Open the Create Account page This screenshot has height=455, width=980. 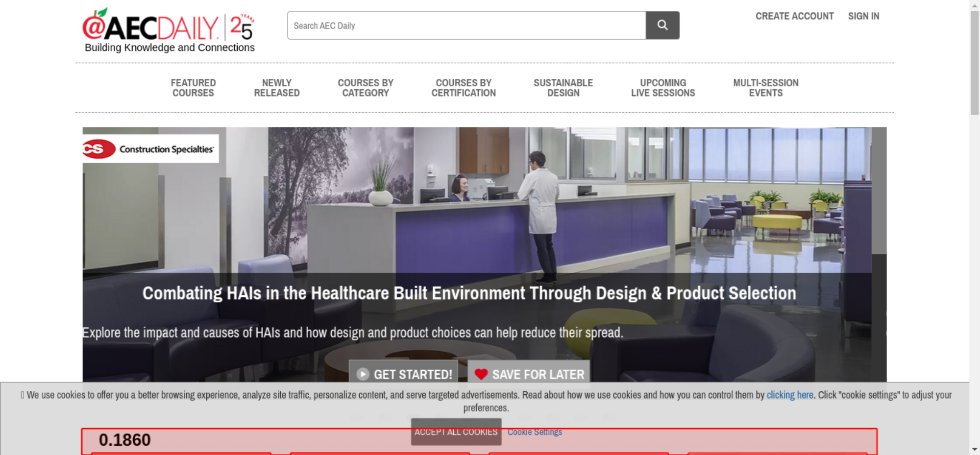click(794, 16)
